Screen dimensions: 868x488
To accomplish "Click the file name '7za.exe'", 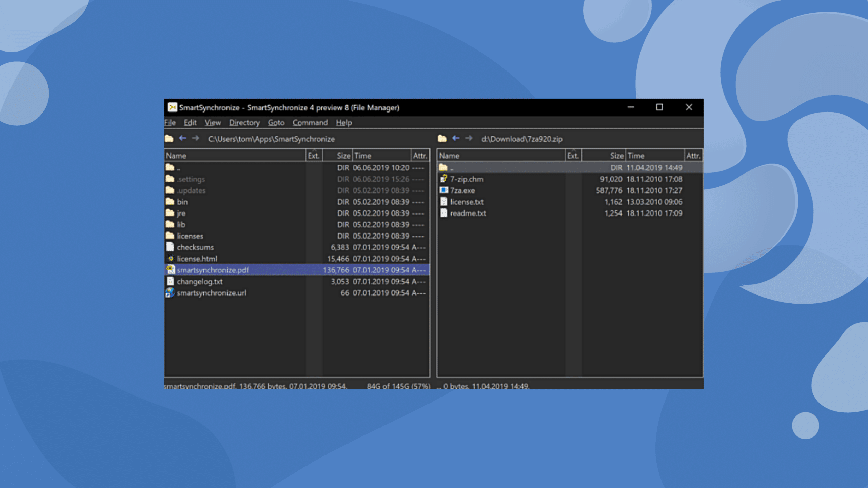I will (x=462, y=190).
